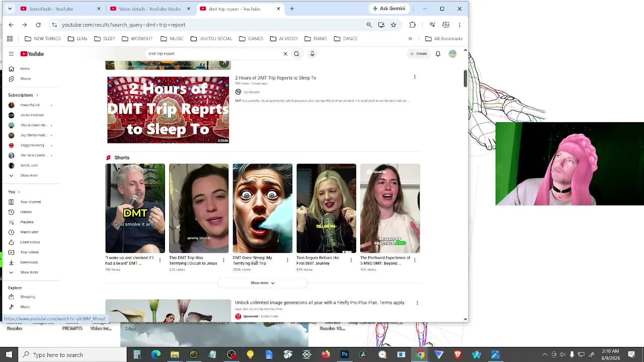The image size is (644, 362).
Task: Open Your channel in the sidebar
Action: 29,202
